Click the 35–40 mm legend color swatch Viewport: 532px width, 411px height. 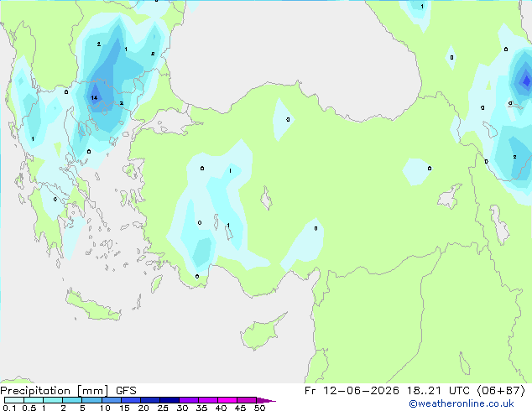(x=208, y=400)
